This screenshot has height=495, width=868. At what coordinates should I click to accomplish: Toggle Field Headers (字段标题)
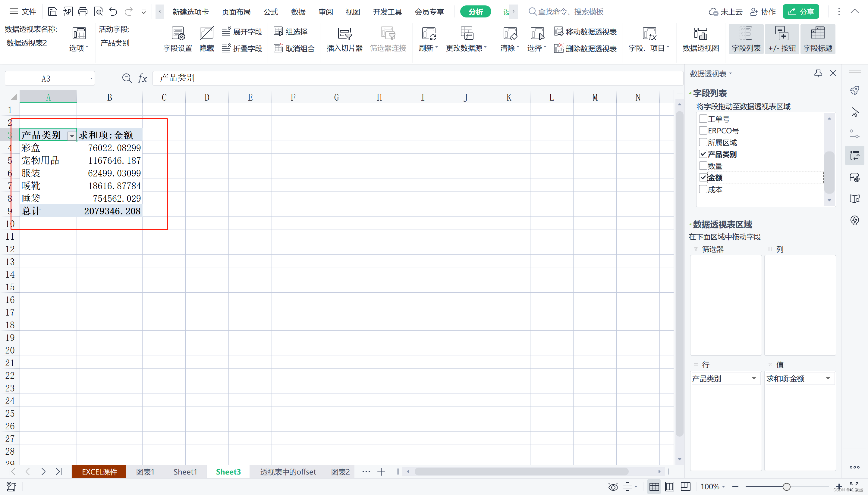(x=818, y=39)
